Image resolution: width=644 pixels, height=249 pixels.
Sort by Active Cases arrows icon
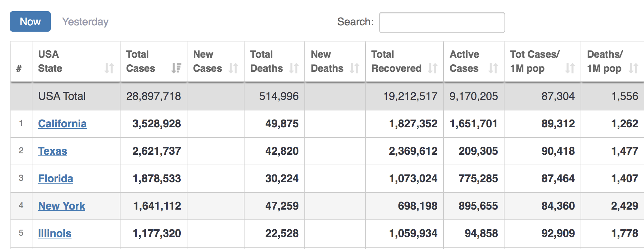493,68
